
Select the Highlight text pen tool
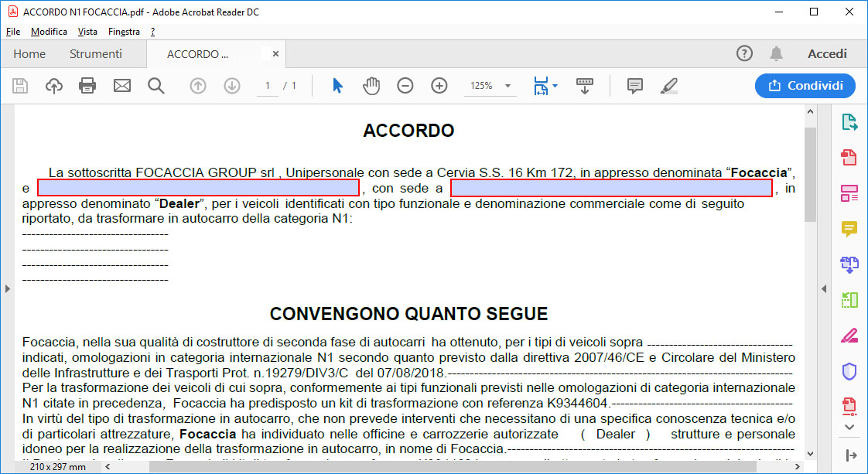tap(669, 86)
